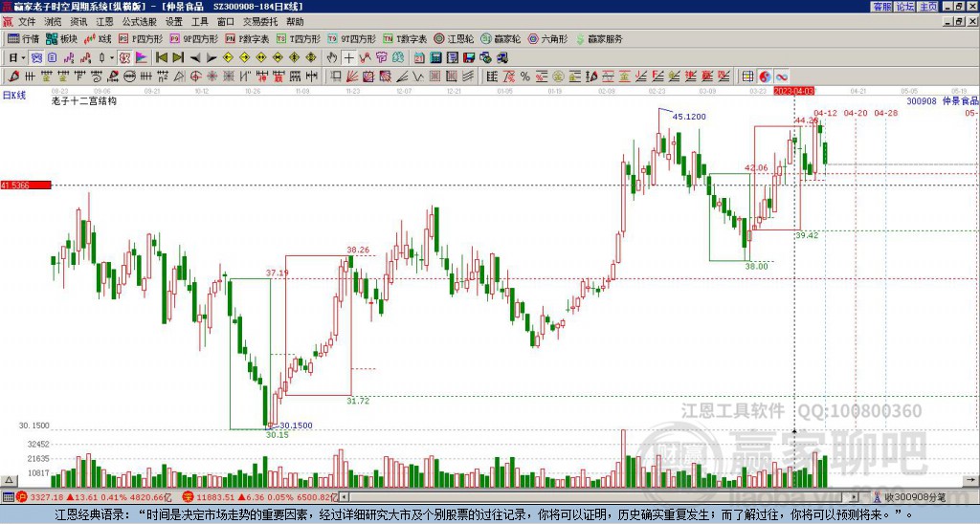Click the gold 金 circle icon

coord(558,76)
